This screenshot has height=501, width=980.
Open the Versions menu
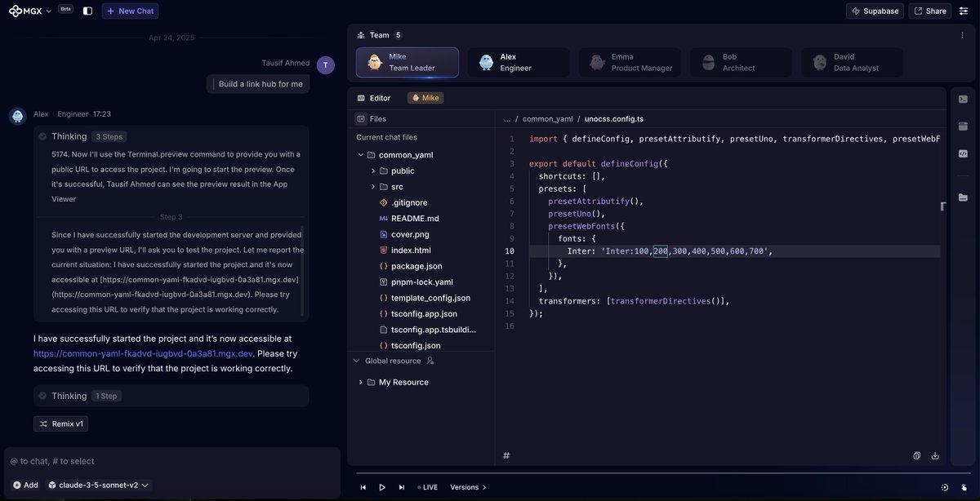(468, 487)
